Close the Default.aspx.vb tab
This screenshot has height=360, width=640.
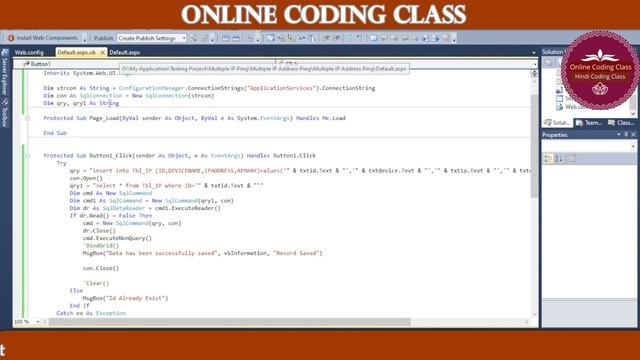[102, 52]
